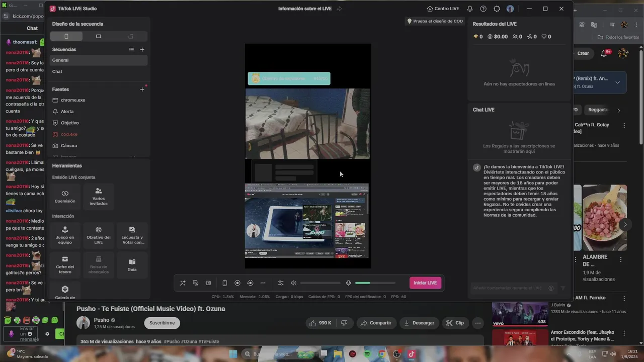Open the audio mixer settings icon
The image size is (644, 362).
pyautogui.click(x=281, y=283)
